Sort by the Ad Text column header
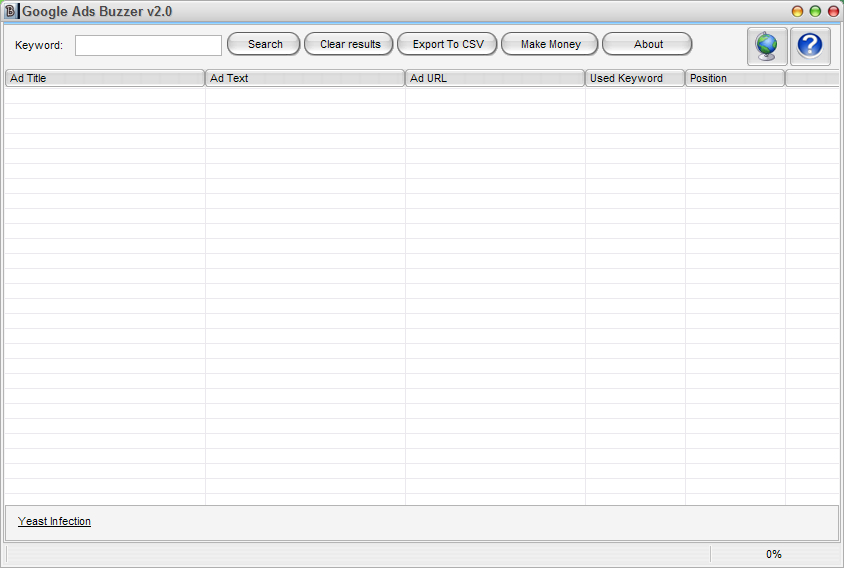Image resolution: width=844 pixels, height=568 pixels. (x=305, y=78)
